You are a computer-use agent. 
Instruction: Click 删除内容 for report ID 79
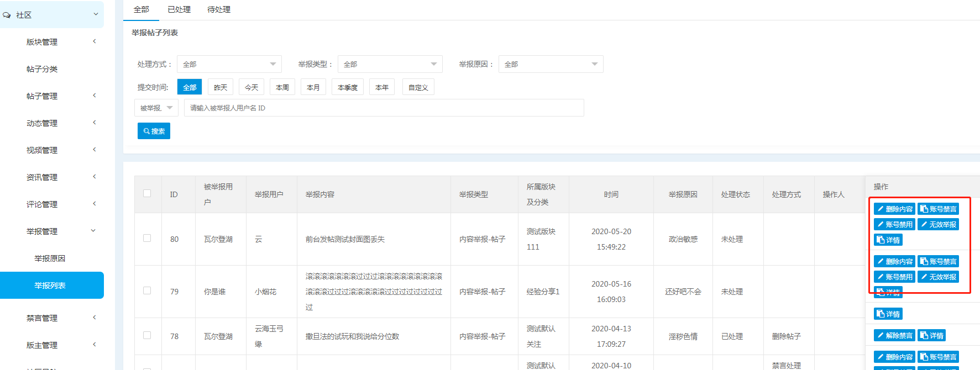click(x=894, y=261)
